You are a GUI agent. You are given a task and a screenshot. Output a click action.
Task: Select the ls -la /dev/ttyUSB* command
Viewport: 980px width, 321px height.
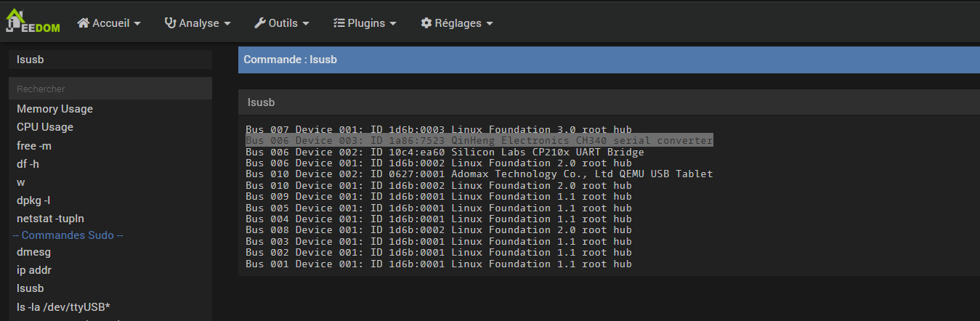click(x=63, y=306)
